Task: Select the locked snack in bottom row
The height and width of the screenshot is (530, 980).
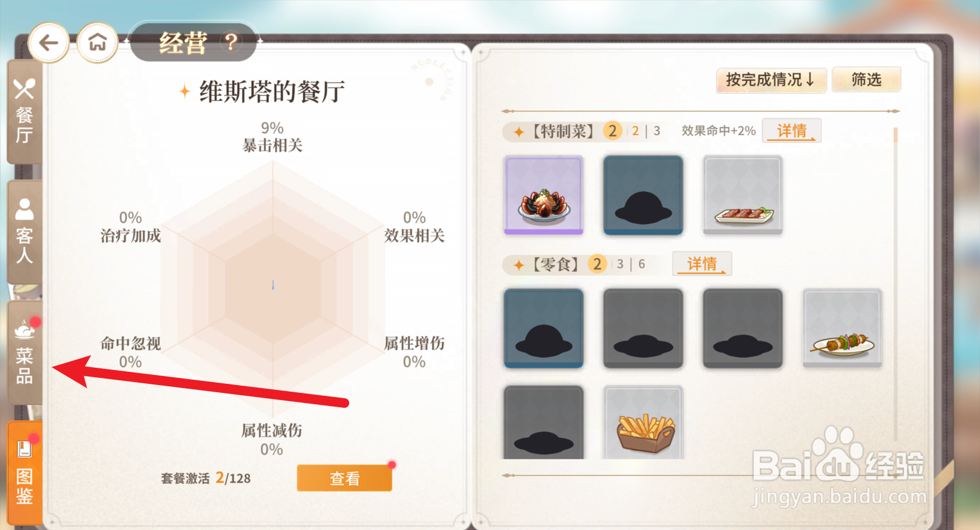Action: click(x=544, y=423)
